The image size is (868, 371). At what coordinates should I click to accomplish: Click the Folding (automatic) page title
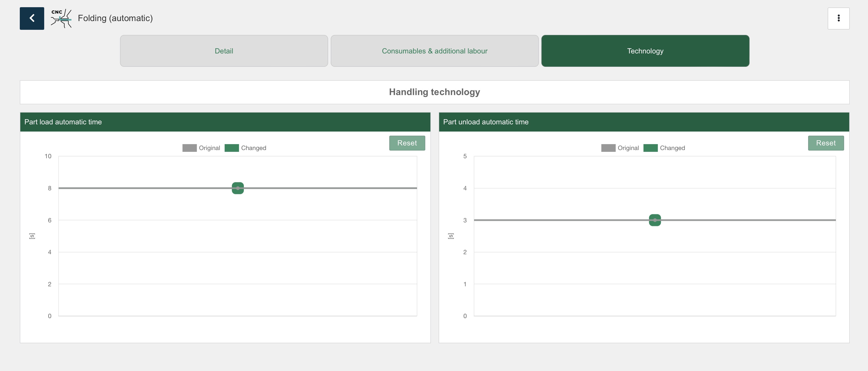pyautogui.click(x=115, y=18)
